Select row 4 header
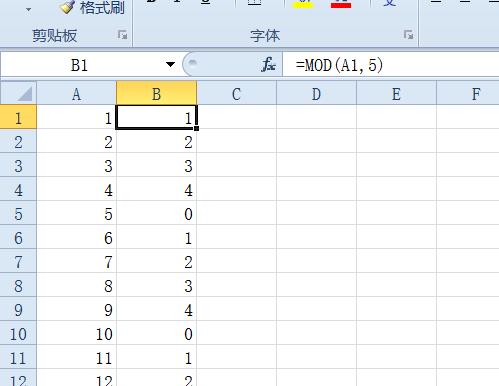This screenshot has width=499, height=386. pos(18,189)
